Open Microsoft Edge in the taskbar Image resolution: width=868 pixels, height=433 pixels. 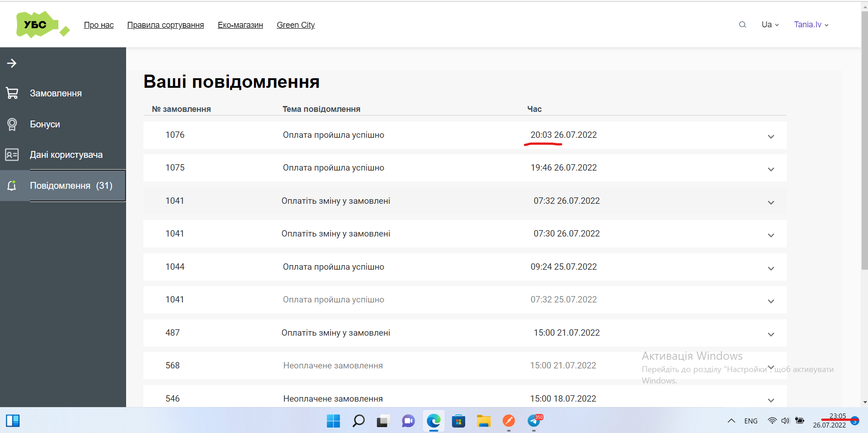(x=433, y=421)
